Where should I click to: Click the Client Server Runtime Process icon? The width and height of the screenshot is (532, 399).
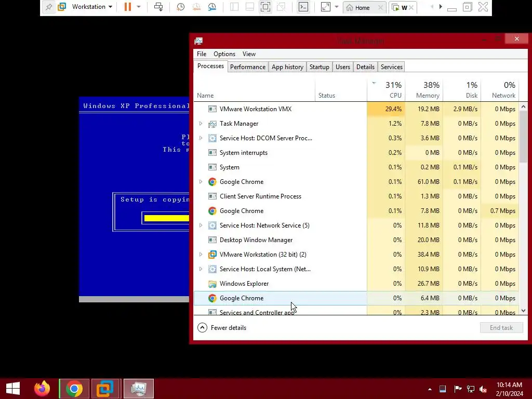point(212,196)
